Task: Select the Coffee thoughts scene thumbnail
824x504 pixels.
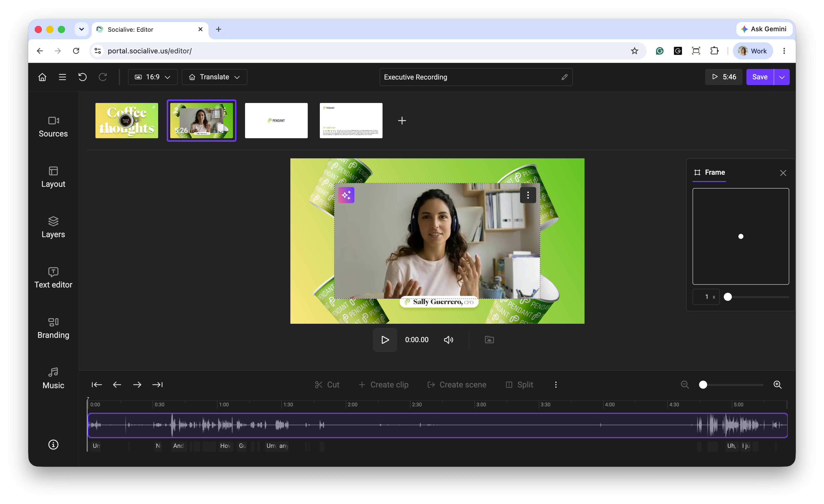Action: (x=127, y=121)
